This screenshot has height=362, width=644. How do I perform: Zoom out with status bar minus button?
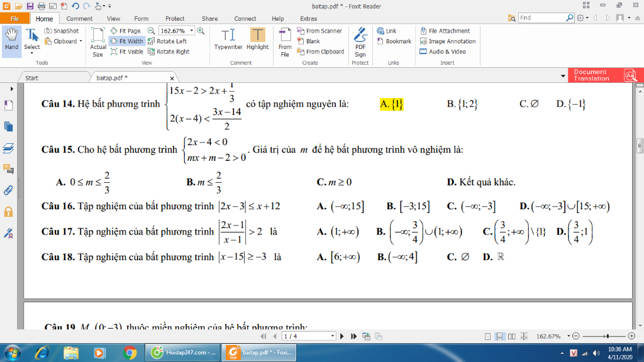click(576, 336)
